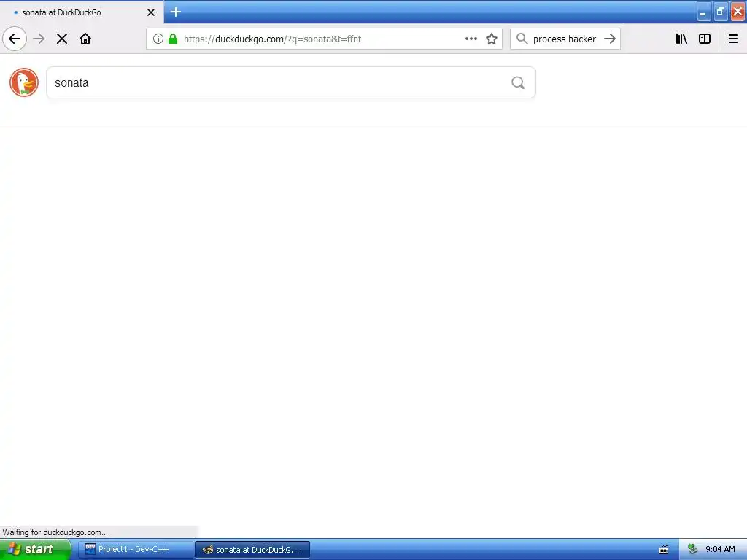Toggle the sidebar view
Image resolution: width=747 pixels, height=560 pixels.
[x=705, y=39]
